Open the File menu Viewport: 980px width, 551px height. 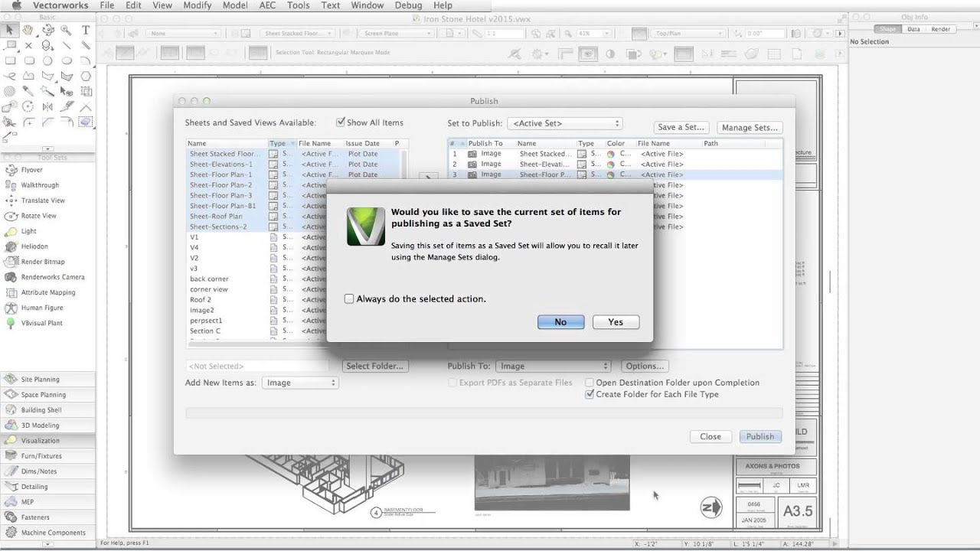[106, 5]
